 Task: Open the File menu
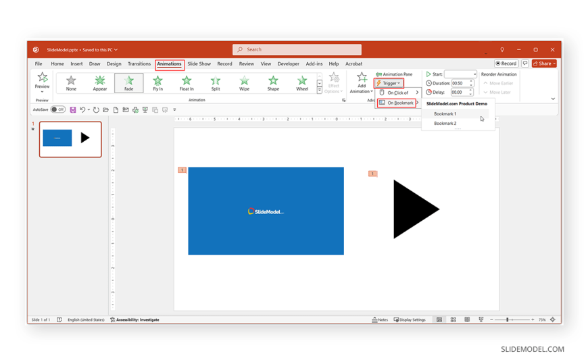[x=39, y=63]
